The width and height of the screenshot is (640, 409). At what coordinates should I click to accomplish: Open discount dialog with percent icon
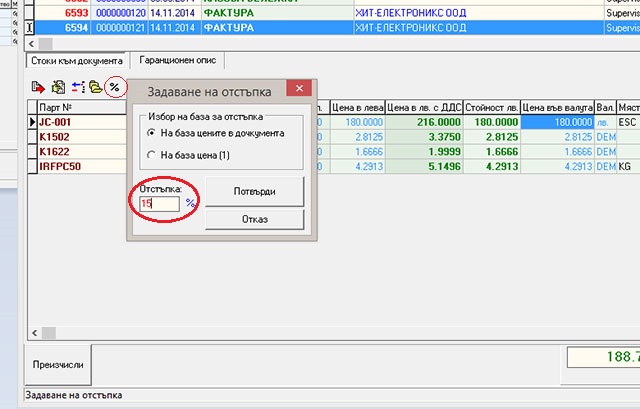tap(115, 87)
